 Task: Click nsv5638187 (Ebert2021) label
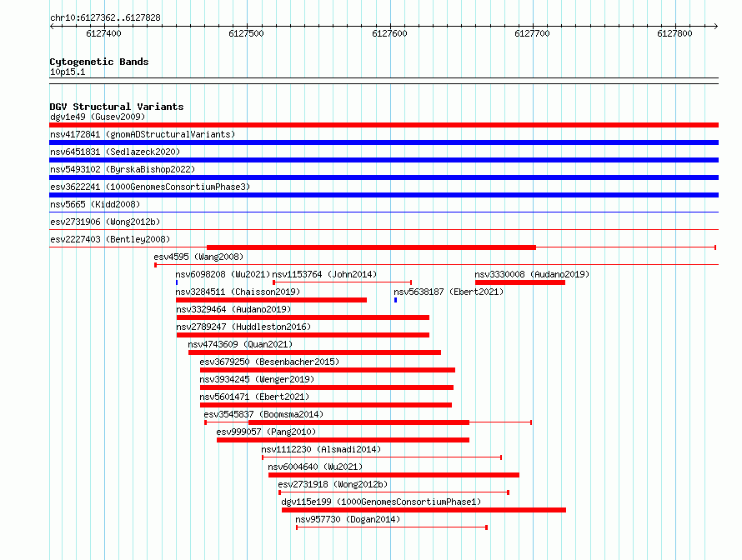pos(449,292)
